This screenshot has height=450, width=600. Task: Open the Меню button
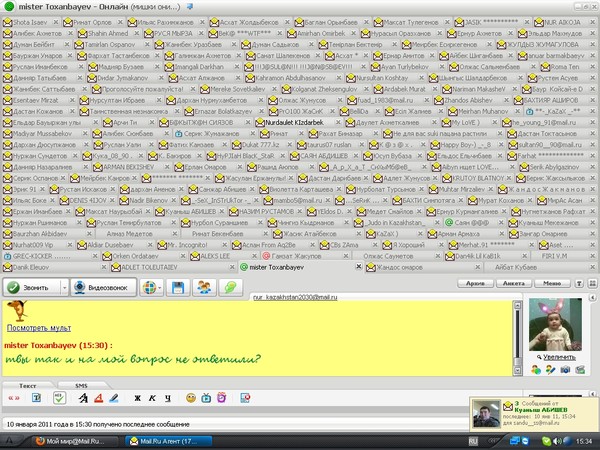(552, 283)
